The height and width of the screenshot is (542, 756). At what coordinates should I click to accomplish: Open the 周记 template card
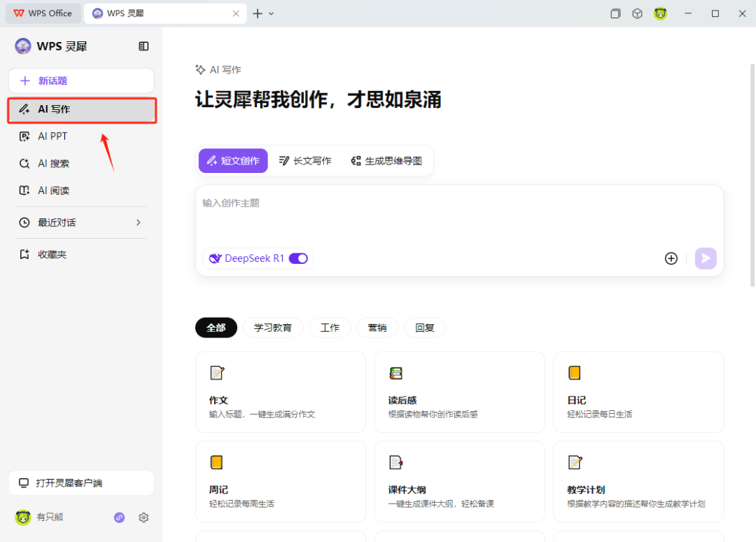(281, 481)
